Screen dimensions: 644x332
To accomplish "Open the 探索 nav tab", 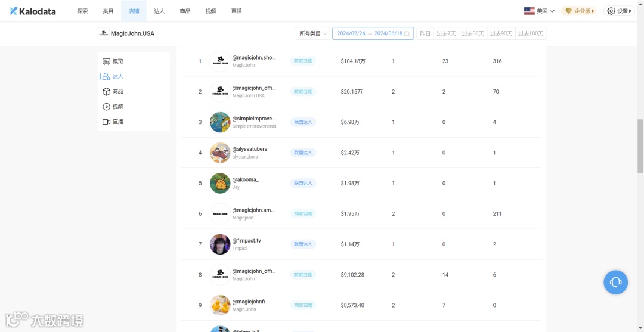I will [x=82, y=11].
